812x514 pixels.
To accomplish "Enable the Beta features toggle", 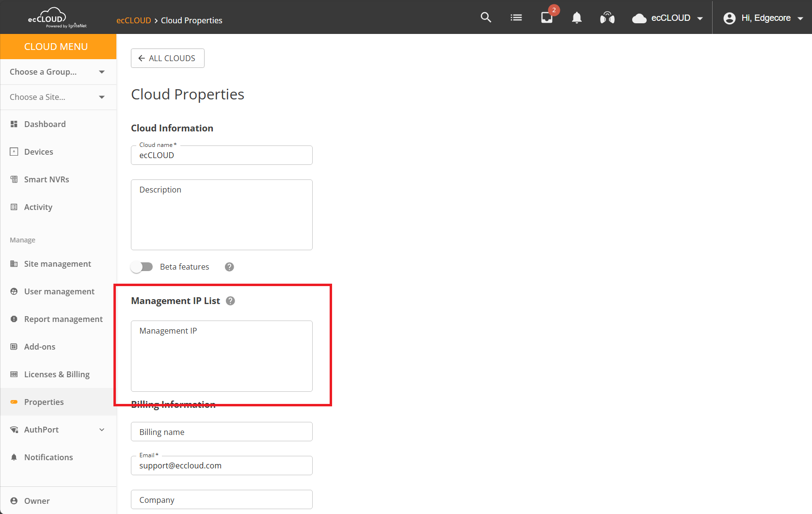I will click(x=142, y=267).
